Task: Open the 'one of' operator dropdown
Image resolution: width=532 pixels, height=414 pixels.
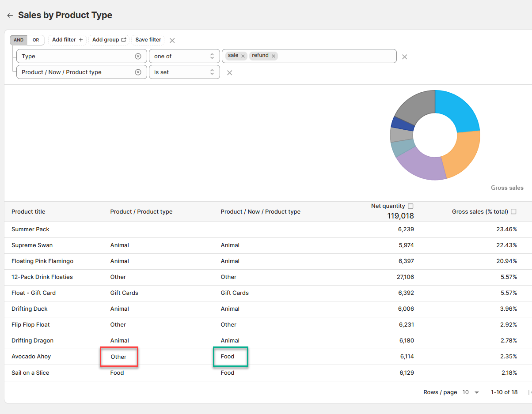Action: click(184, 56)
